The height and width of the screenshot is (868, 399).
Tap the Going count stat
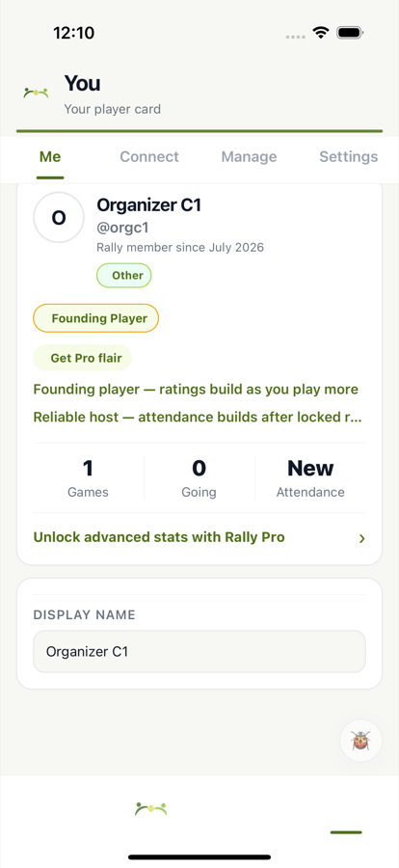199,478
